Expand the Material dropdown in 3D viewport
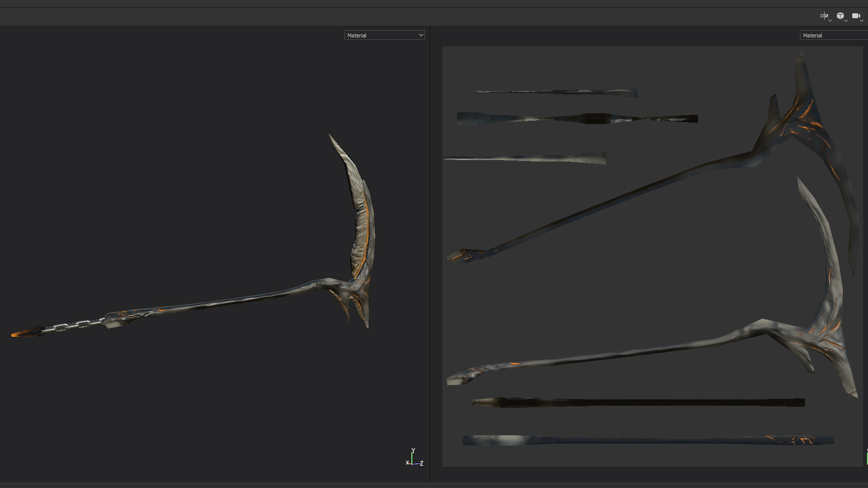The height and width of the screenshot is (488, 868). coord(384,35)
